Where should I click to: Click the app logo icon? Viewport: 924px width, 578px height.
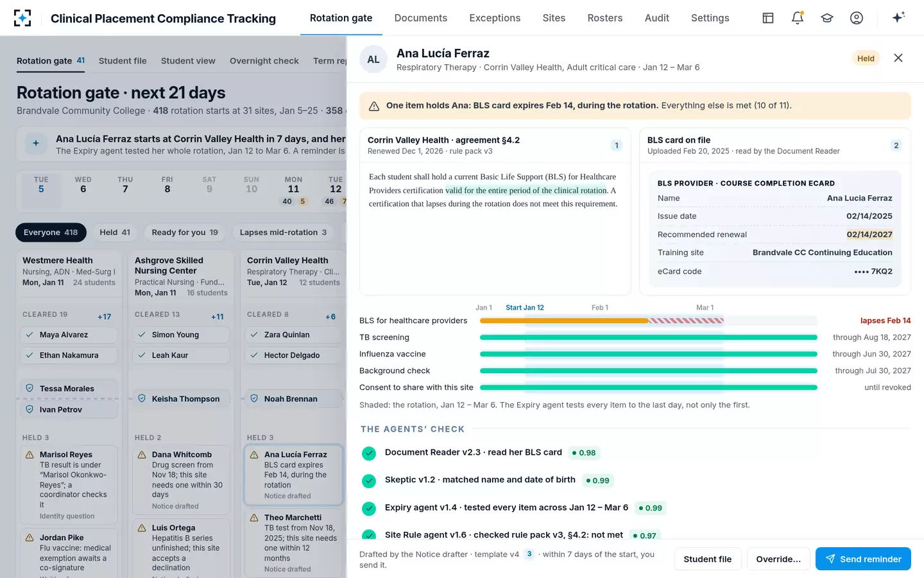coord(22,18)
